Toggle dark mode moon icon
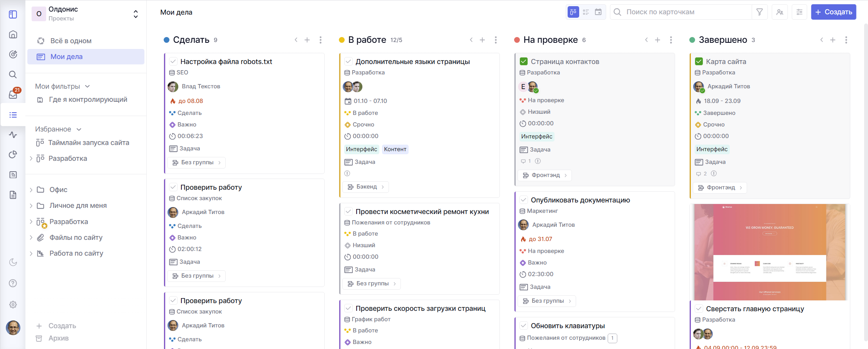 (13, 262)
